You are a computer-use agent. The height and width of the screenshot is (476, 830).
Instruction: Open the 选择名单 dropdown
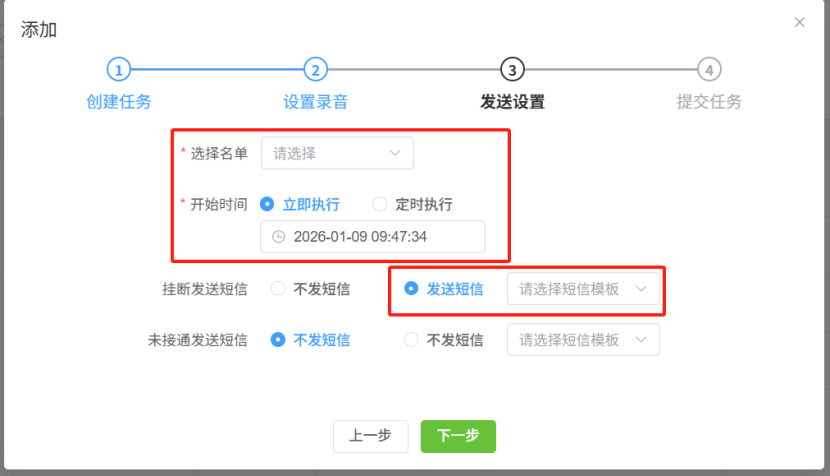337,153
